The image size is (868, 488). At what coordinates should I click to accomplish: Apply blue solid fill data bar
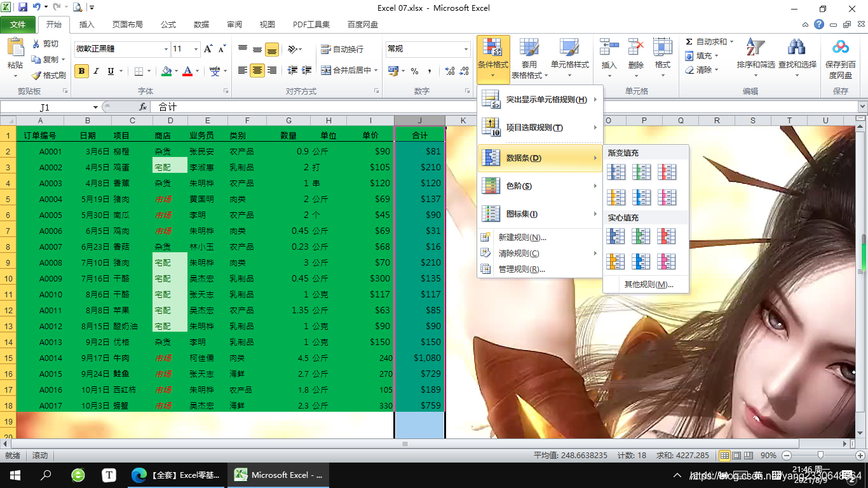(616, 236)
